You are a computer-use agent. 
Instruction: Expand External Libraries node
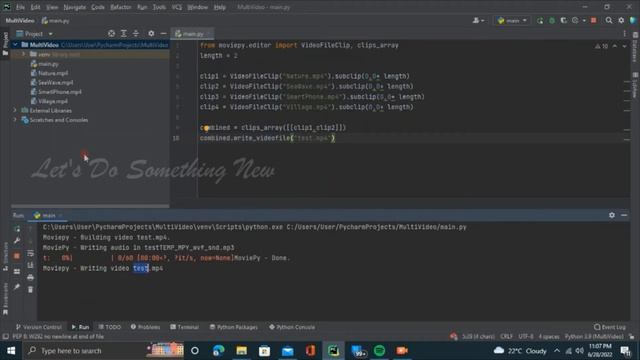click(16, 111)
